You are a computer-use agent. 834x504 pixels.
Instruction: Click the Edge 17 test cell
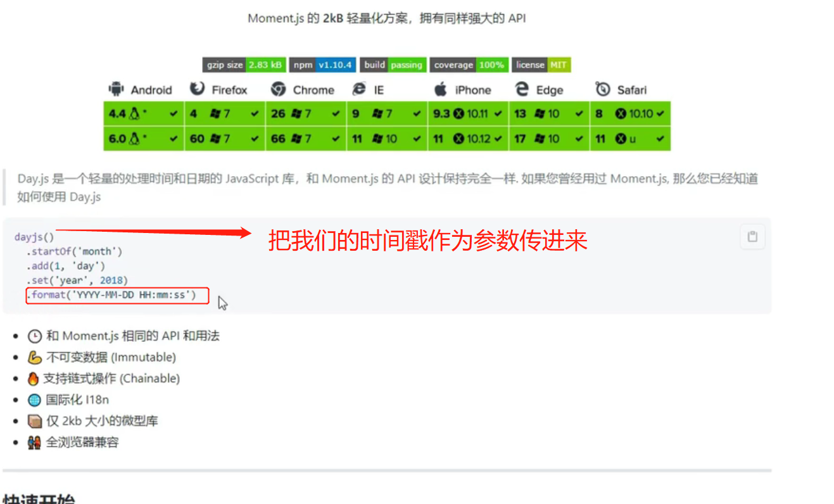point(549,139)
